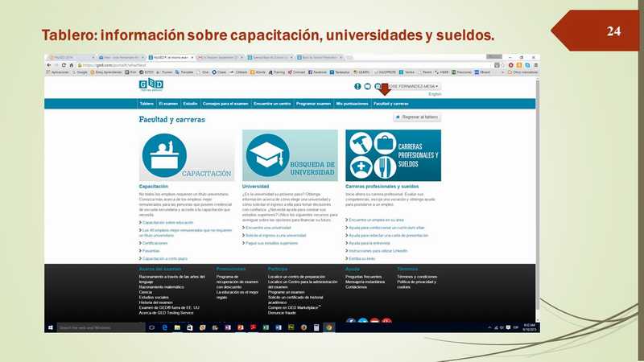Image resolution: width=644 pixels, height=362 pixels.
Task: Open the Calculator taskbar icon
Action: point(316,327)
